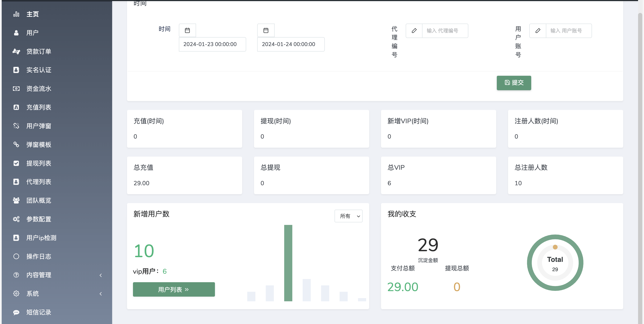Click pencil icon beside agent number field
This screenshot has height=324, width=644.
414,31
